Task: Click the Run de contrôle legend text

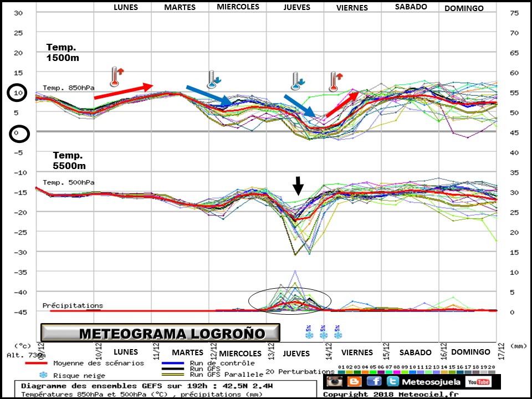Action: point(222,363)
